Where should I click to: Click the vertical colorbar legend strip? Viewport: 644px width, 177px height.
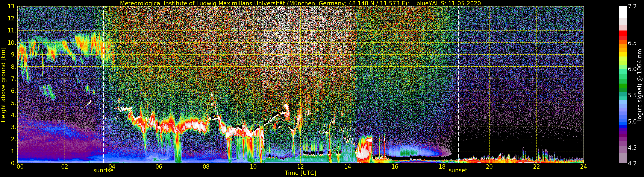tap(623, 85)
